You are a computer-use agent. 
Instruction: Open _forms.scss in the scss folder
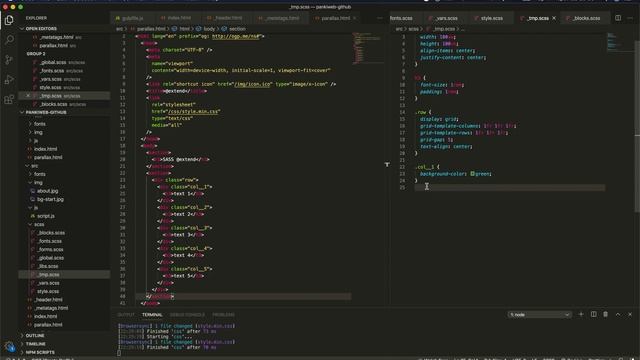coord(51,249)
